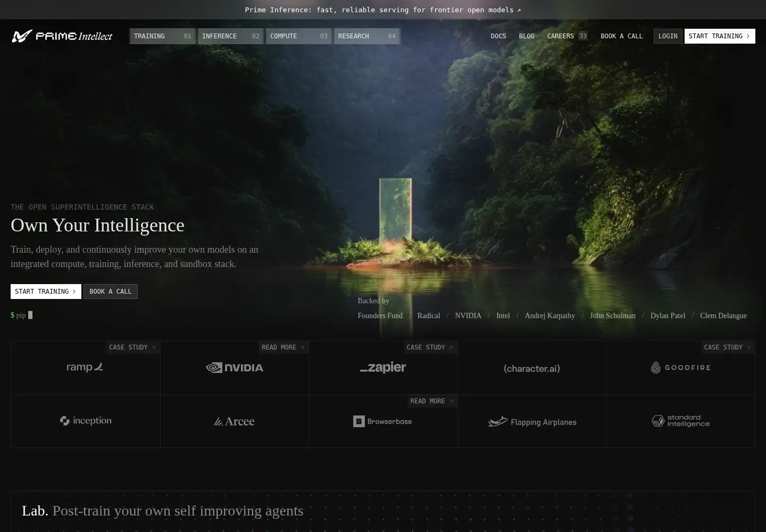Screen dimensions: 766x532
Task: Click the pip terminal command text
Action: pyautogui.click(x=22, y=315)
